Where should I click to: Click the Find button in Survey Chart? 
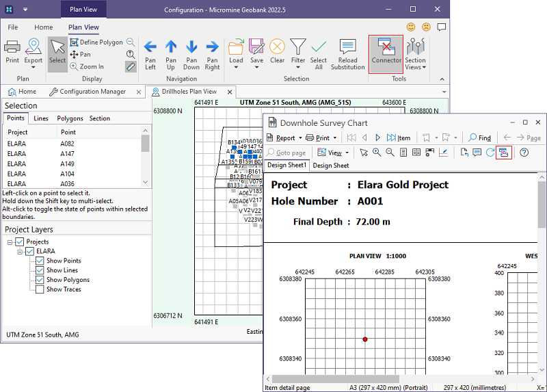pos(480,138)
